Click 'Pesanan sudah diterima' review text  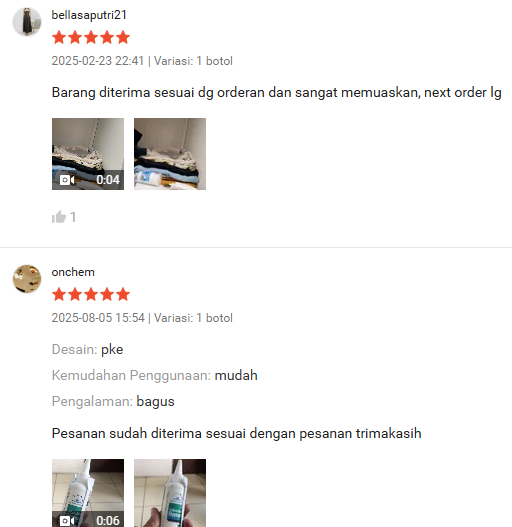click(236, 434)
